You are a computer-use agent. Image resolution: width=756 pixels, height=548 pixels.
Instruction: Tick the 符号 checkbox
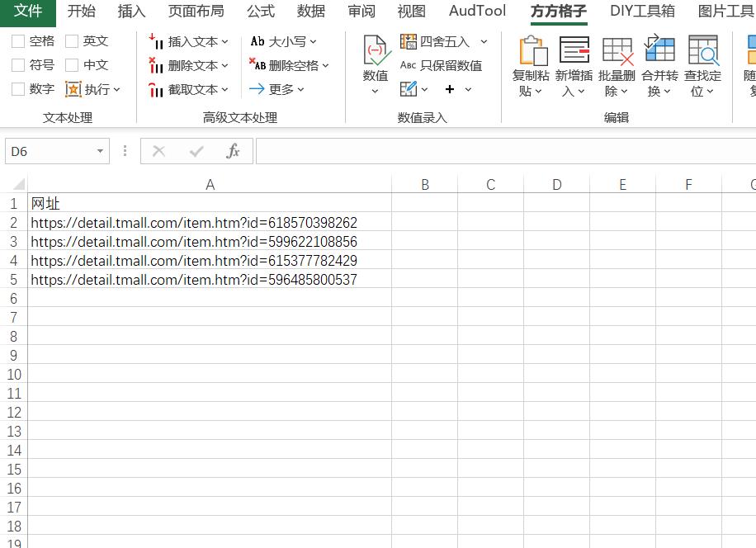point(18,65)
